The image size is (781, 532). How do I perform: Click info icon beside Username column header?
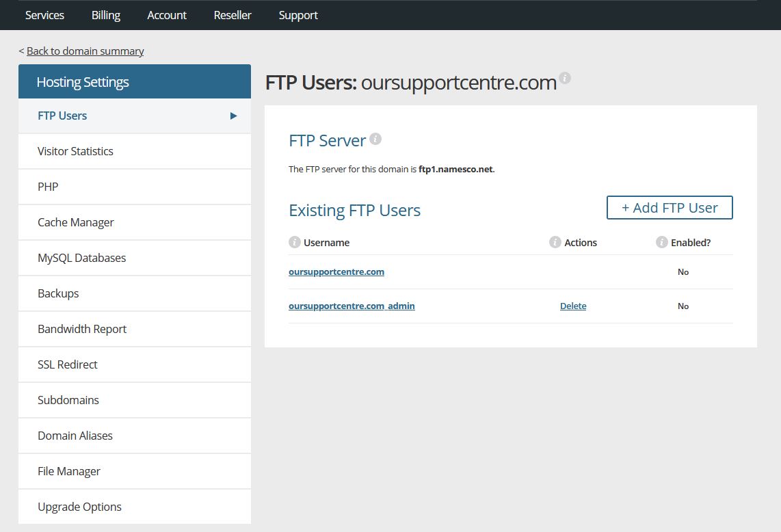point(295,242)
